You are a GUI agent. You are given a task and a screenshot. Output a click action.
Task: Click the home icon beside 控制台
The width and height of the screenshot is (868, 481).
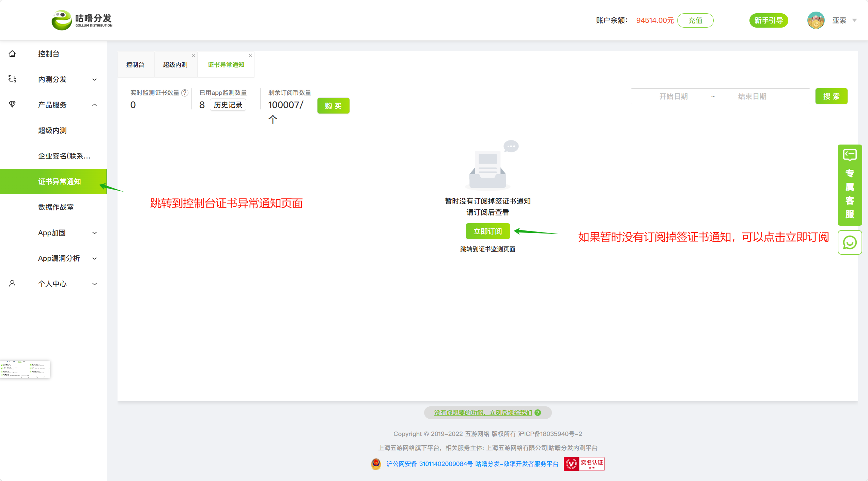pos(12,54)
